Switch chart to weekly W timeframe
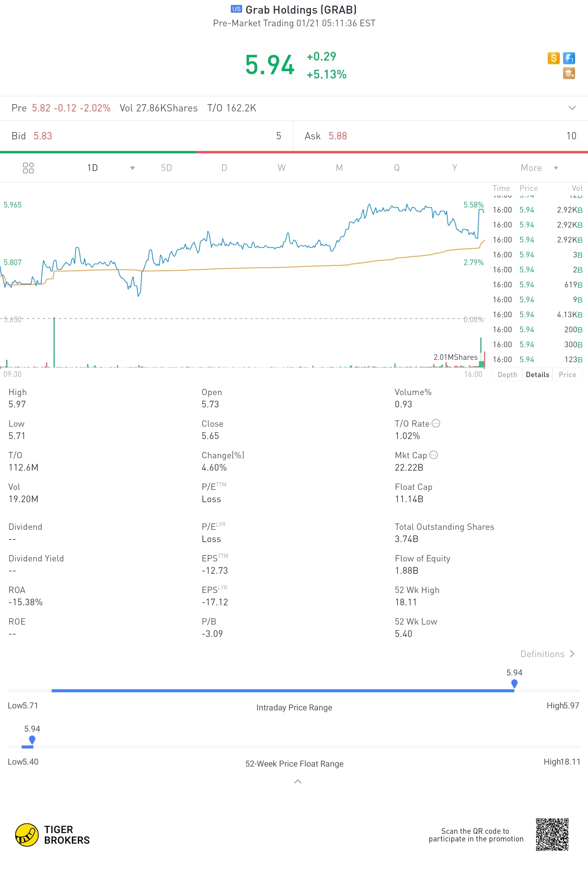The image size is (588, 878). click(281, 168)
